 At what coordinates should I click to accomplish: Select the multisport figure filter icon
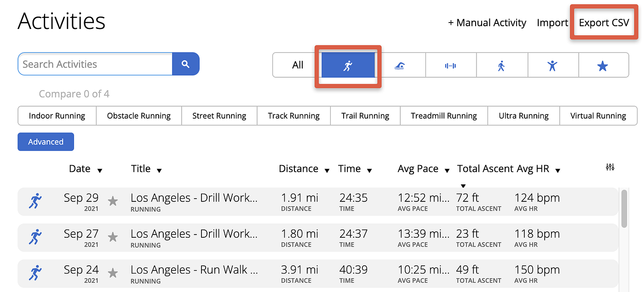(x=552, y=66)
